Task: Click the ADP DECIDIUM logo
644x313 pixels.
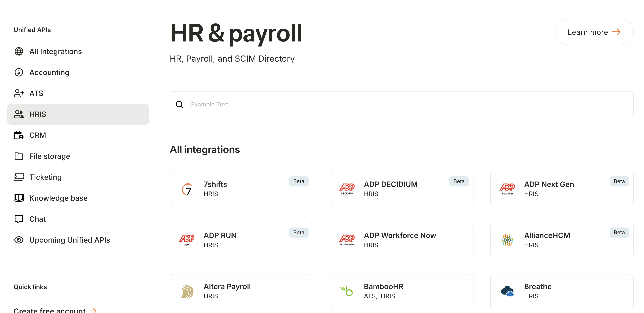Action: (x=347, y=189)
